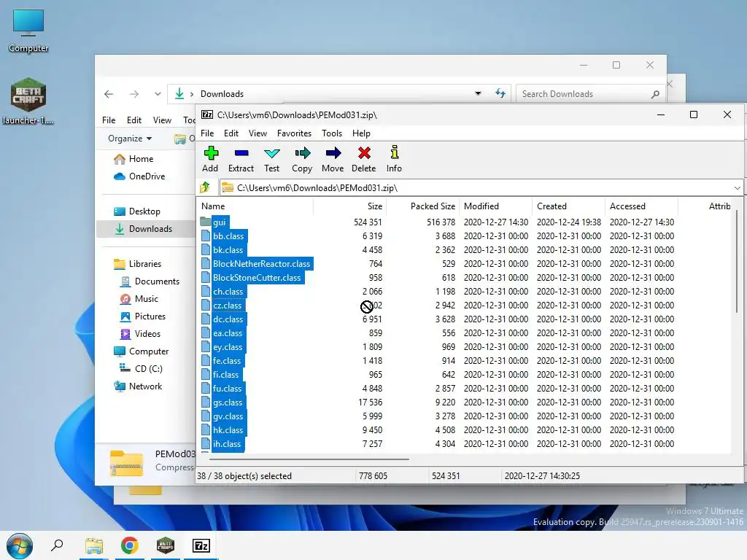Go forward in Explorer Downloads window
Viewport: 747px width, 560px height.
click(134, 94)
